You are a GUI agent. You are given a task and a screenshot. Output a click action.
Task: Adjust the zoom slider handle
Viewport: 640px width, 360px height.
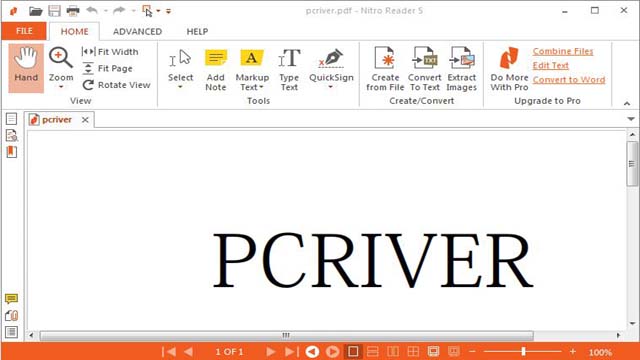pos(523,351)
